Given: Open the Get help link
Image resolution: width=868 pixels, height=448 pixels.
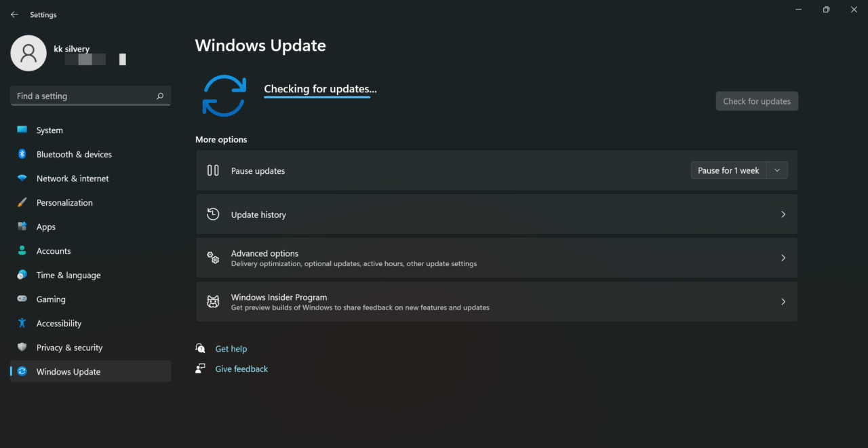Looking at the screenshot, I should pos(231,348).
